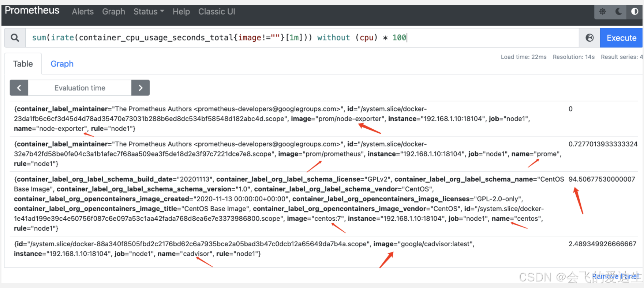
Task: Step evaluation time backward arrow
Action: [x=19, y=88]
